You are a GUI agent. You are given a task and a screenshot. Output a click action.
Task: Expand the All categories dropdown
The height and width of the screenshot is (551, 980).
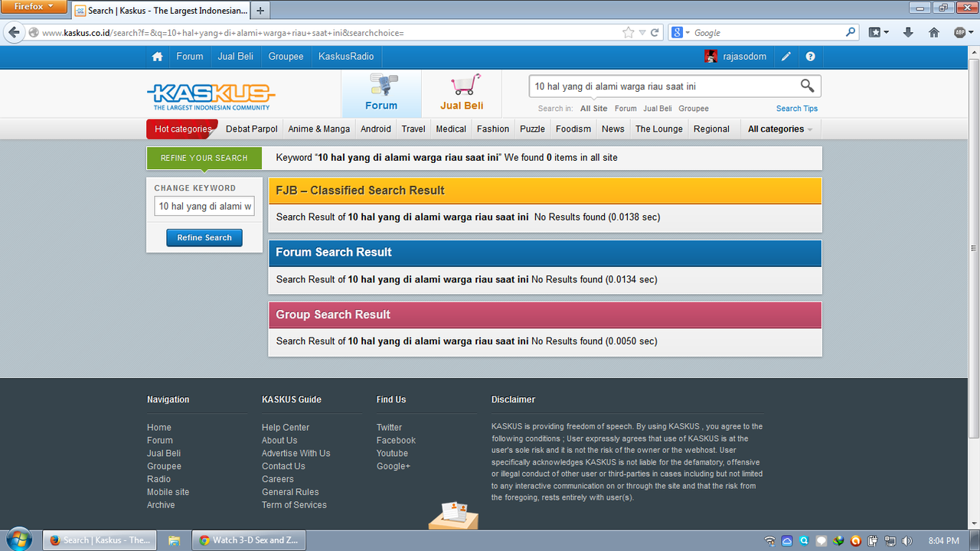[780, 129]
